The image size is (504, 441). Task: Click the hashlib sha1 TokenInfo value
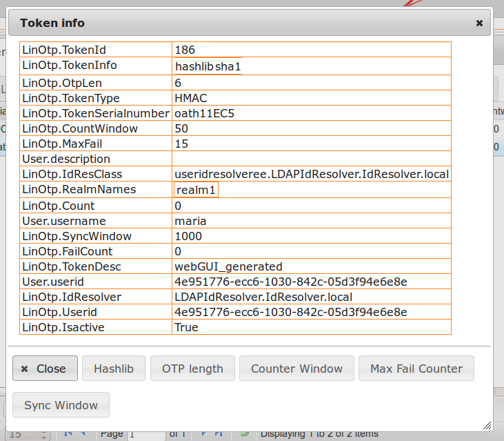(208, 67)
